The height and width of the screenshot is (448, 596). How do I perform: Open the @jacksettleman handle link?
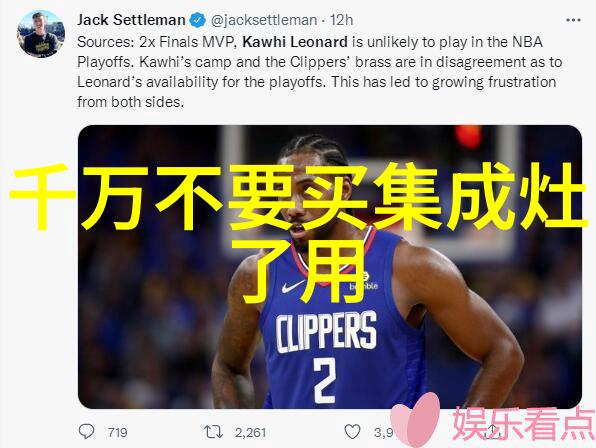[x=264, y=20]
